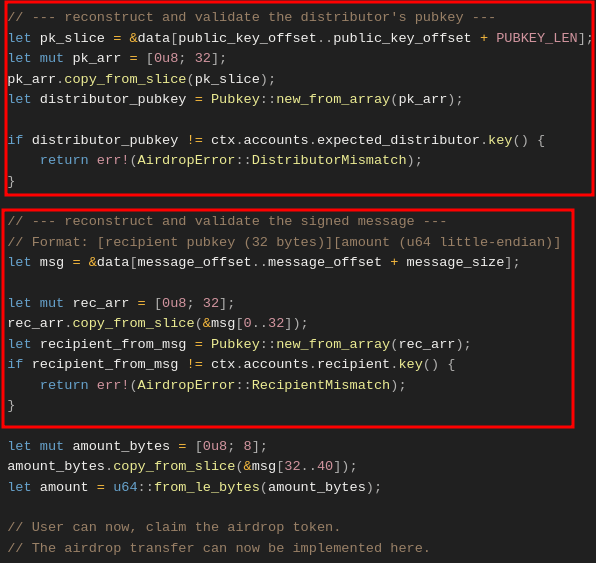
Task: Click "let distributor_pubkey = Pubkey::new_from_array(pk_arr)"
Action: pos(235,99)
